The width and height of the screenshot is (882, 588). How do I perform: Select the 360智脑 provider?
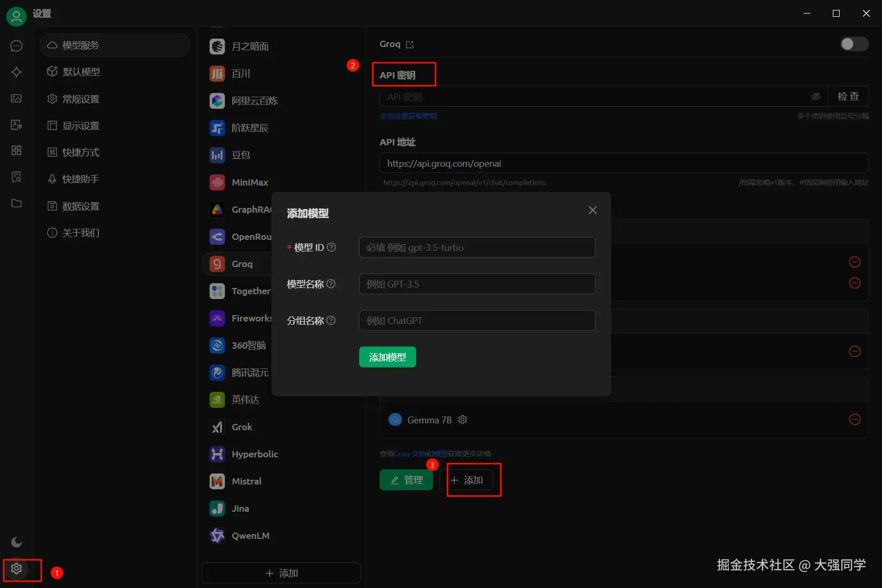(237, 345)
